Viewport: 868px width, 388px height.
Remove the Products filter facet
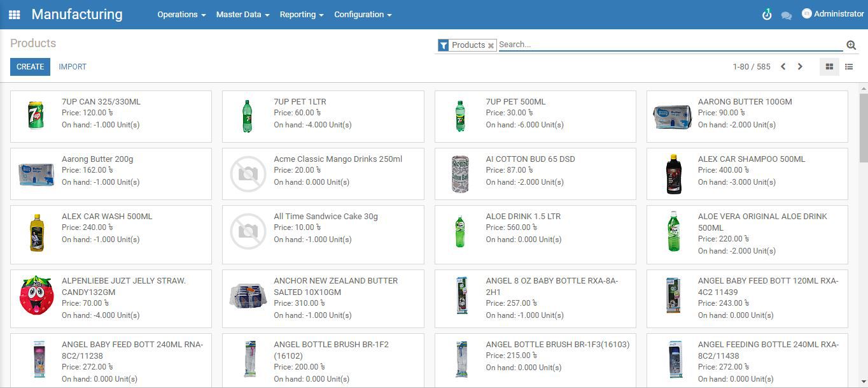pyautogui.click(x=491, y=45)
